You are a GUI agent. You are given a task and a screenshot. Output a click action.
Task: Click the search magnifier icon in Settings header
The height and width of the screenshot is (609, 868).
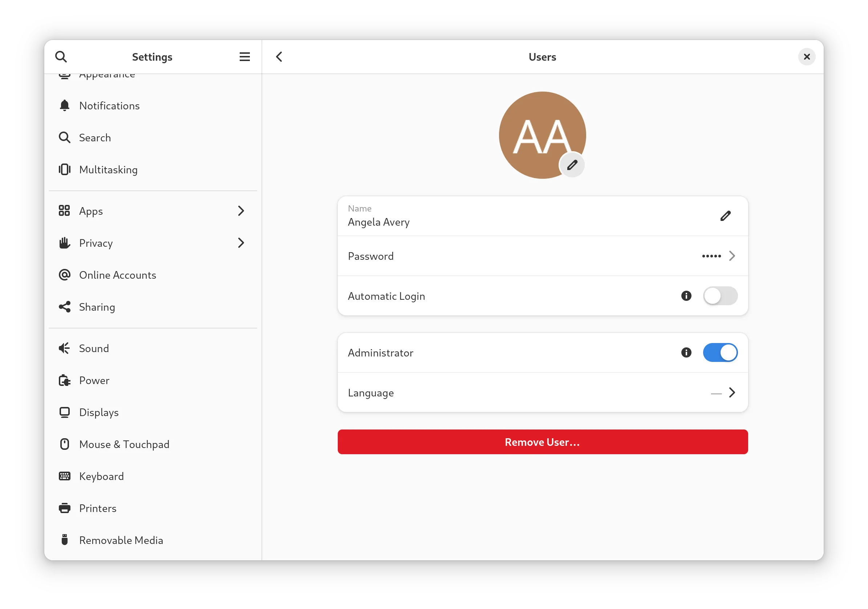point(61,57)
